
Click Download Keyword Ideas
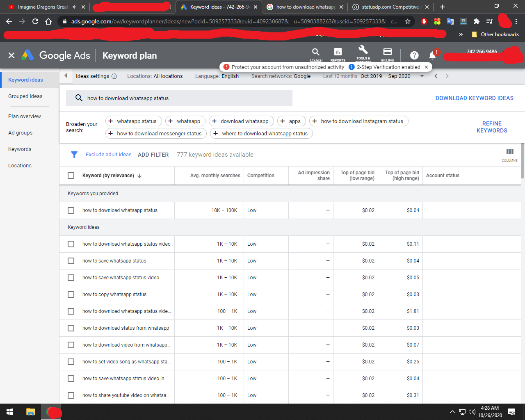[x=475, y=98]
